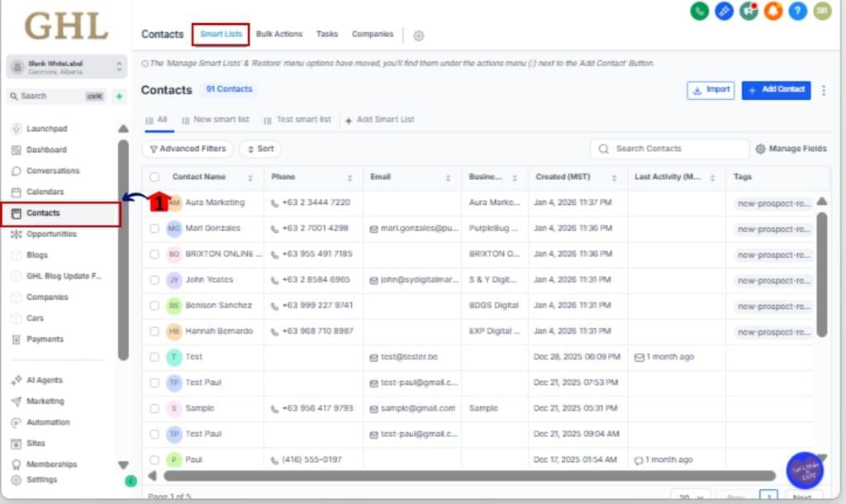Open the Automation section
846x504 pixels.
[51, 422]
